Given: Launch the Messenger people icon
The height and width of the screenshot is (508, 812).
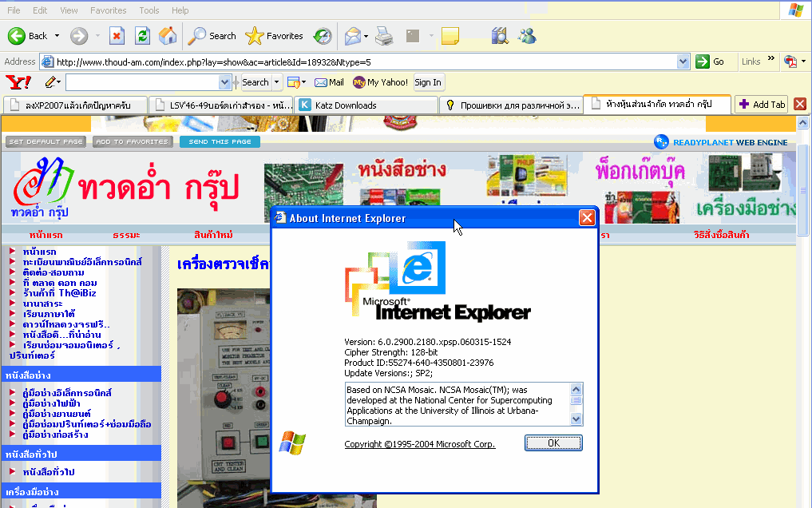Looking at the screenshot, I should click(527, 36).
